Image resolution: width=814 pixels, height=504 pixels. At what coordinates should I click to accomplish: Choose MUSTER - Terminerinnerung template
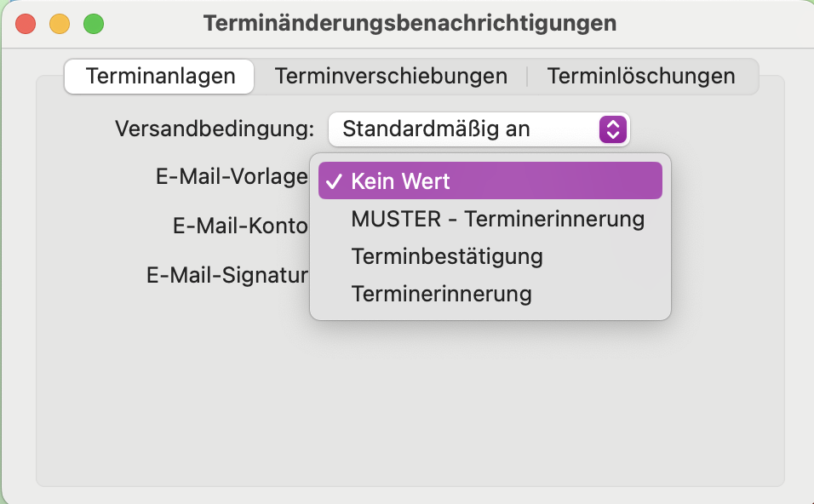490,219
